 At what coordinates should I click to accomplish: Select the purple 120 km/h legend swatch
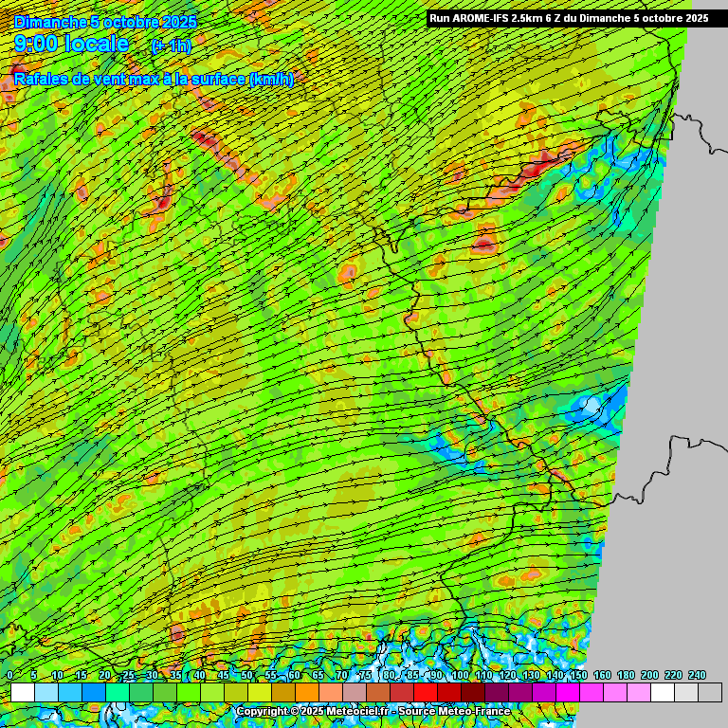[x=519, y=693]
